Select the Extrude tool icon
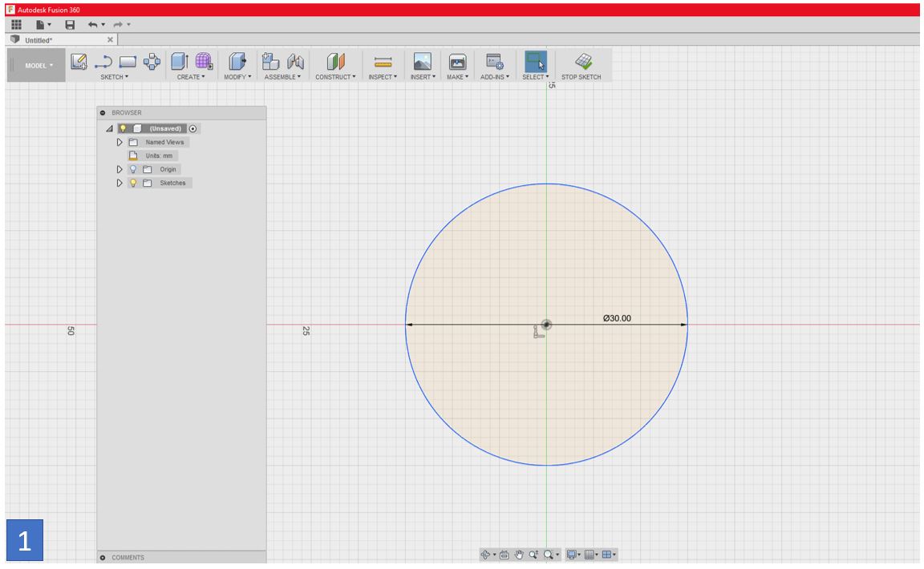This screenshot has height=569, width=924. coord(179,61)
